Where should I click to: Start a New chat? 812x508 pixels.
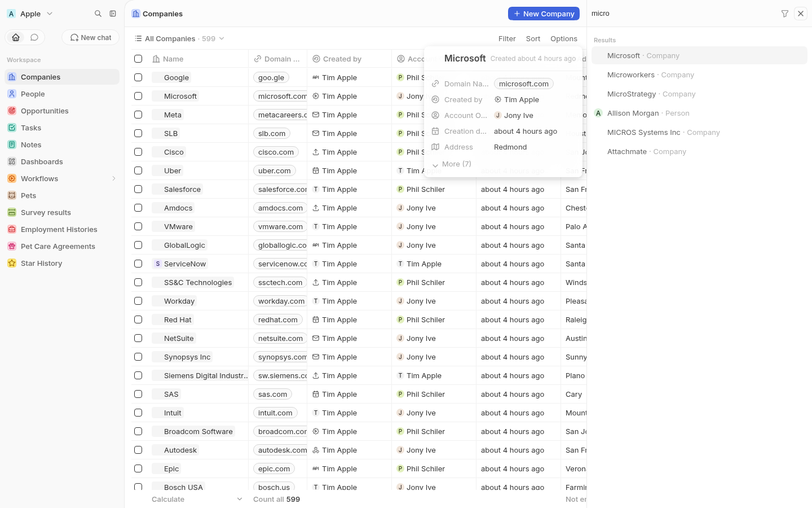[91, 37]
